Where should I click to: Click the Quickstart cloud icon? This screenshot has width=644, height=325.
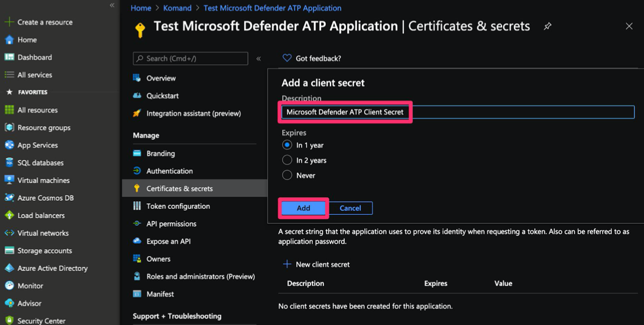pyautogui.click(x=137, y=95)
